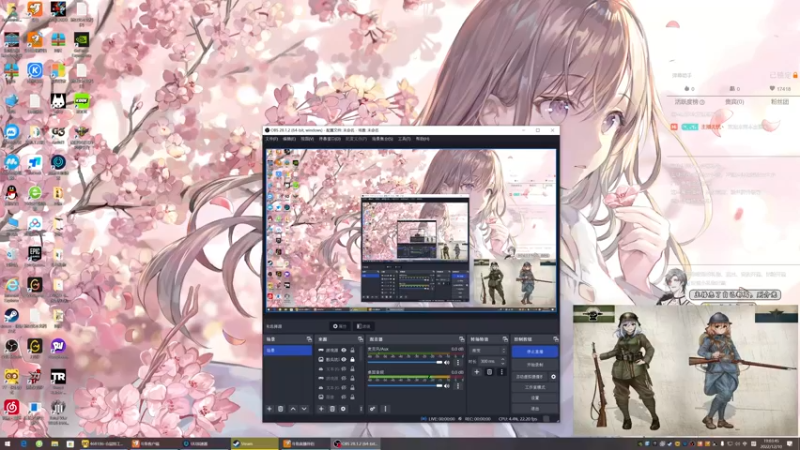The height and width of the screenshot is (450, 800).
Task: Click the Start Virtual Camera button
Action: 530,377
